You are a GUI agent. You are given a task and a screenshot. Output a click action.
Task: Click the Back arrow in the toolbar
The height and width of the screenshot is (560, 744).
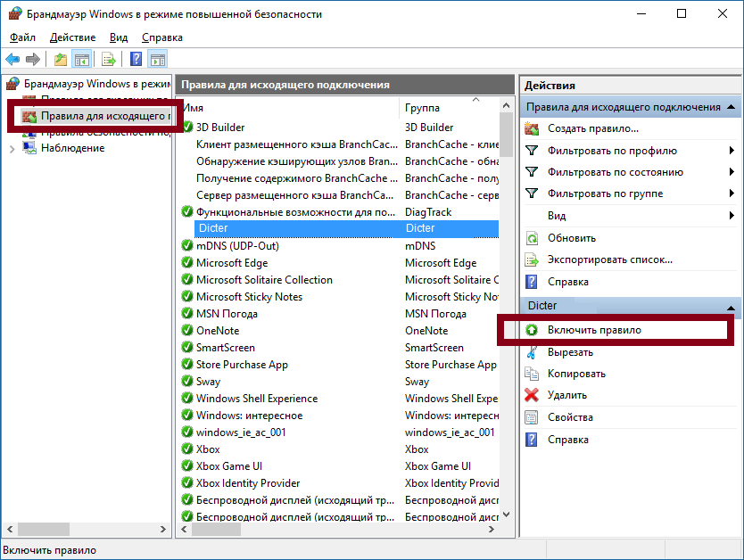(x=12, y=60)
